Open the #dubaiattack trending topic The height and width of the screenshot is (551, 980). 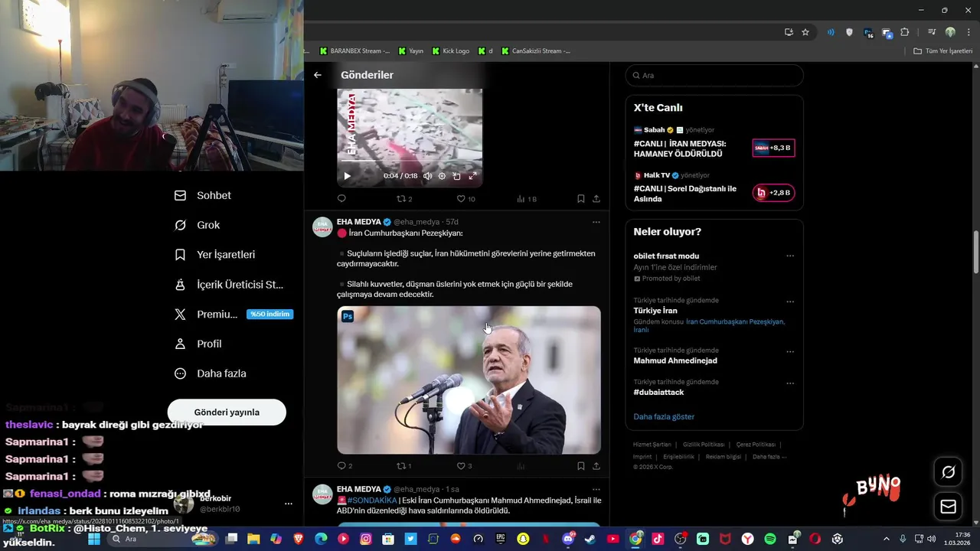[658, 393]
